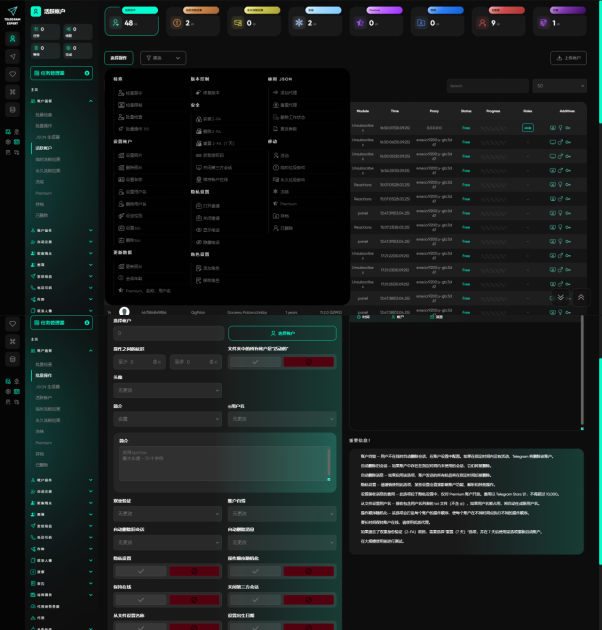Disable 保持在线 using the red prohibit toggle
This screenshot has width=602, height=630.
point(195,598)
